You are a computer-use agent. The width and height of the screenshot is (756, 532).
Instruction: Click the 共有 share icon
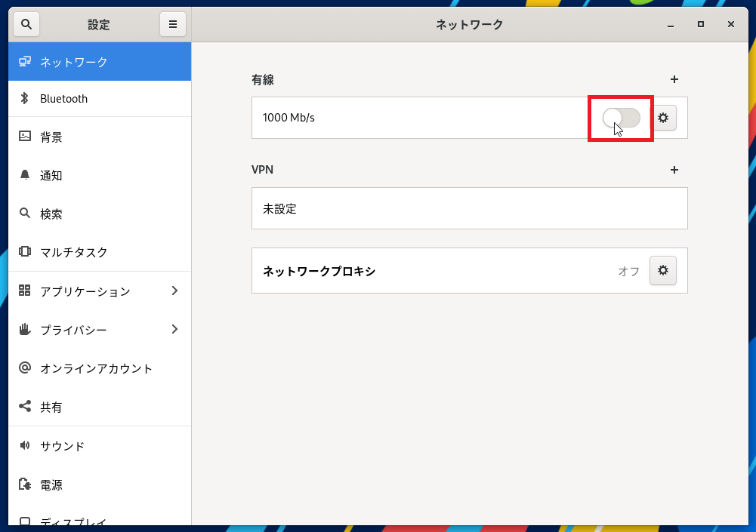25,407
